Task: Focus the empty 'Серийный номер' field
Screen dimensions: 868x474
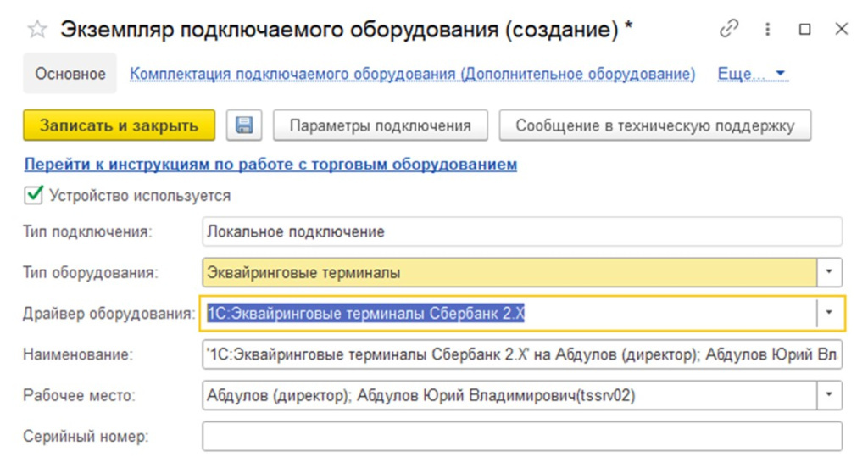Action: click(x=522, y=437)
